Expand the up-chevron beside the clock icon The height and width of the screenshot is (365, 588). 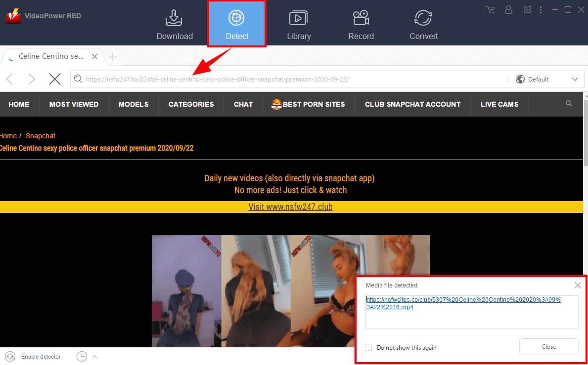tap(94, 357)
